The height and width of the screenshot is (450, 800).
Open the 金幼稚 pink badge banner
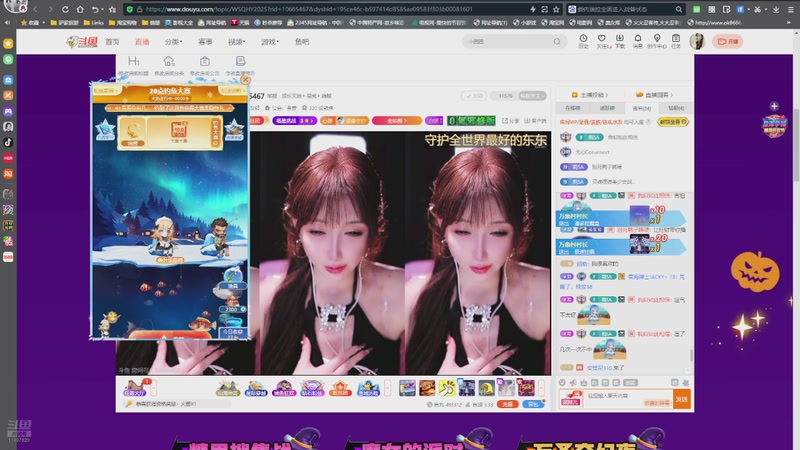[396, 121]
